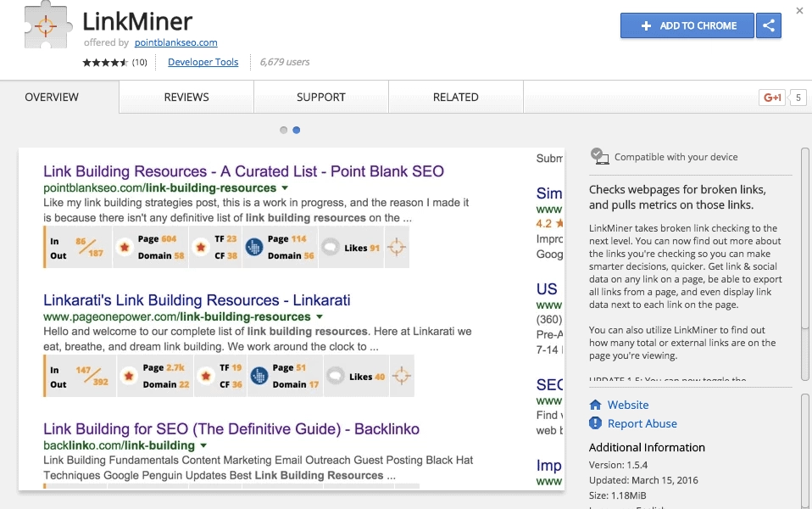Open the pointblankseo.com developer link
The height and width of the screenshot is (509, 812).
[x=175, y=42]
